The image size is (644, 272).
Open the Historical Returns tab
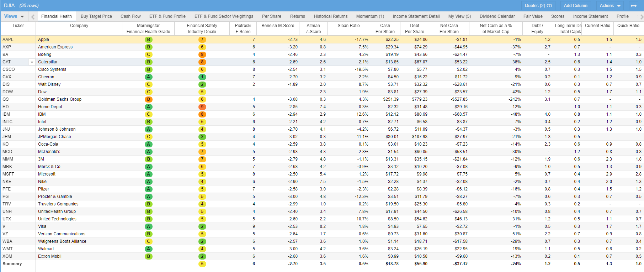[x=331, y=16]
